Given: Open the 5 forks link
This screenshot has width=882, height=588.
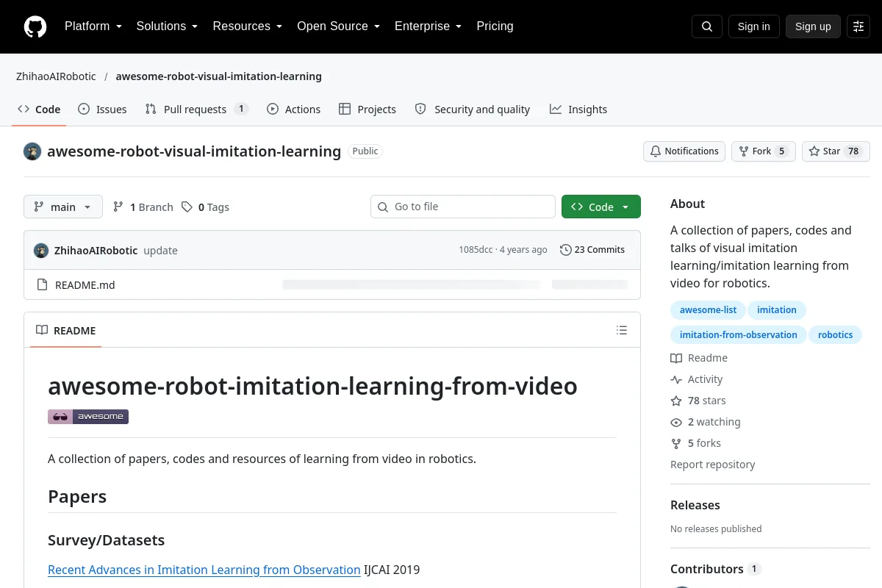Looking at the screenshot, I should [x=696, y=444].
